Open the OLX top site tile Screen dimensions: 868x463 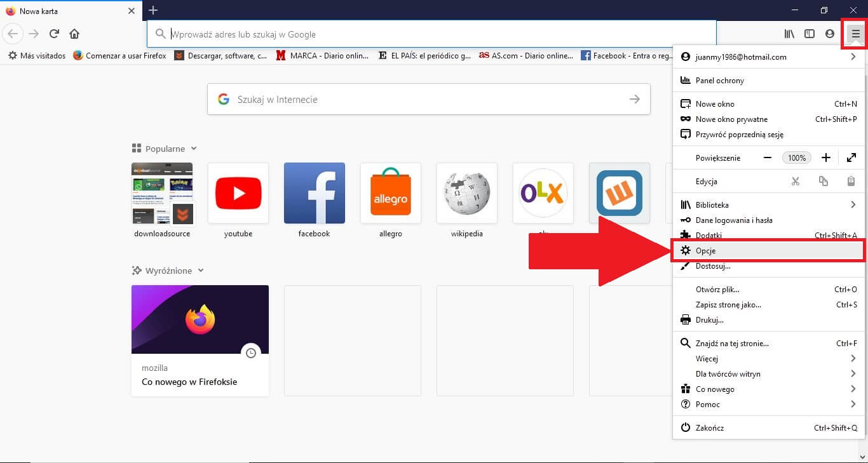543,193
